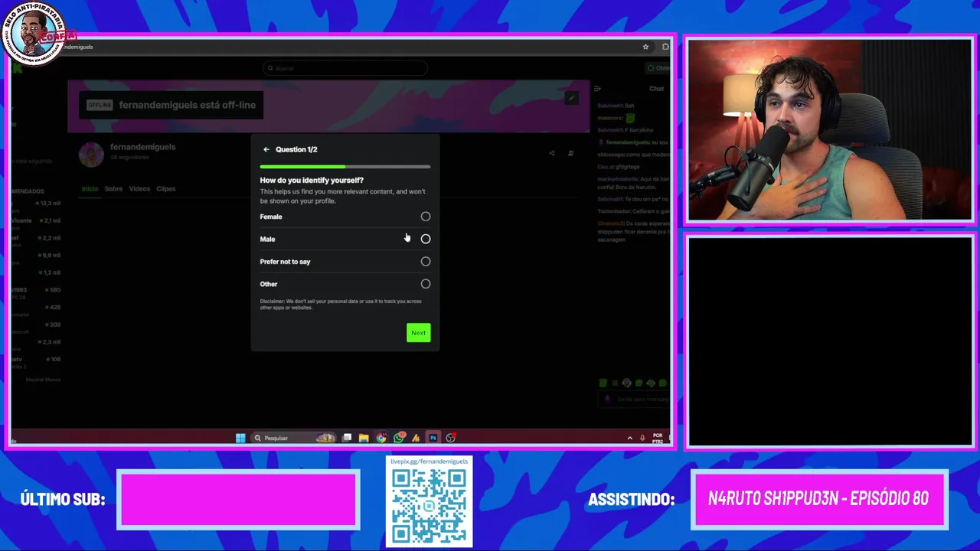Click the survey progress bar
The width and height of the screenshot is (980, 551).
(345, 166)
